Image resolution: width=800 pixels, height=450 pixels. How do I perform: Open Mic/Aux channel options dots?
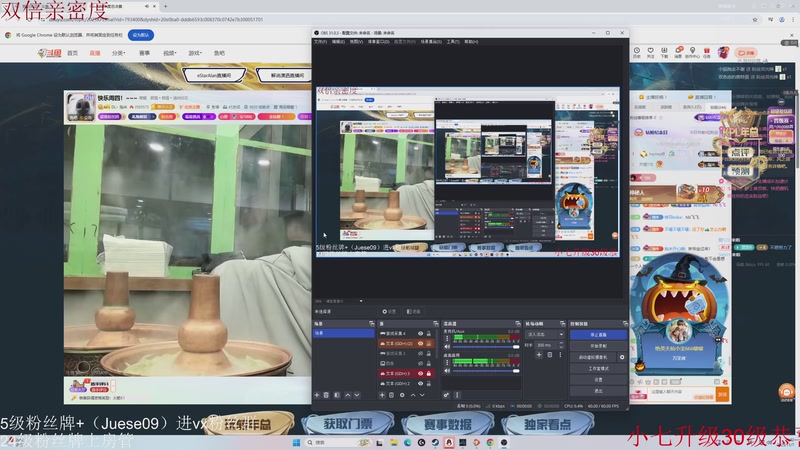tap(447, 338)
